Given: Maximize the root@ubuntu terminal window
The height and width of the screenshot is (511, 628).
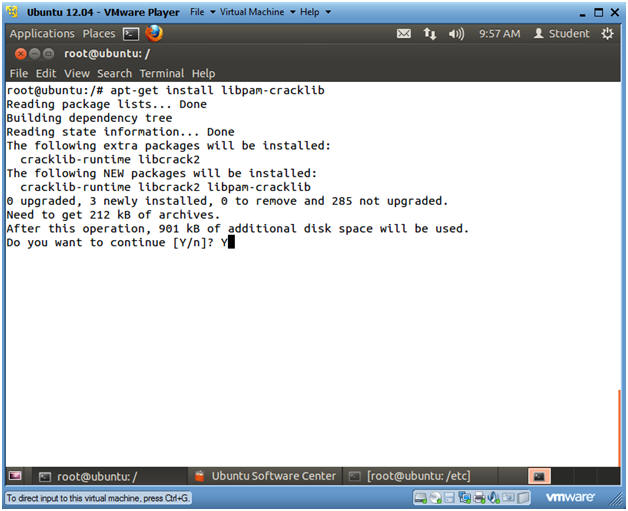Looking at the screenshot, I should [48, 53].
